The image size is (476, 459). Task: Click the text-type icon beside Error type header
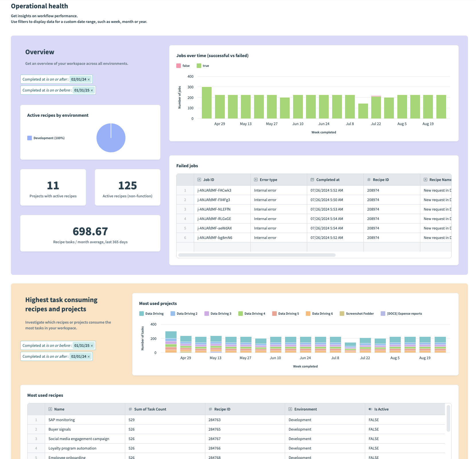(256, 180)
